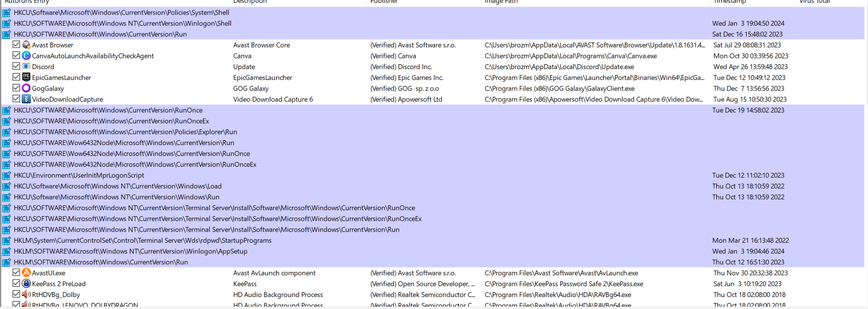Click "HD Audio Background Process" of RtHDVBg_Dolby
This screenshot has width=868, height=309.
point(278,295)
